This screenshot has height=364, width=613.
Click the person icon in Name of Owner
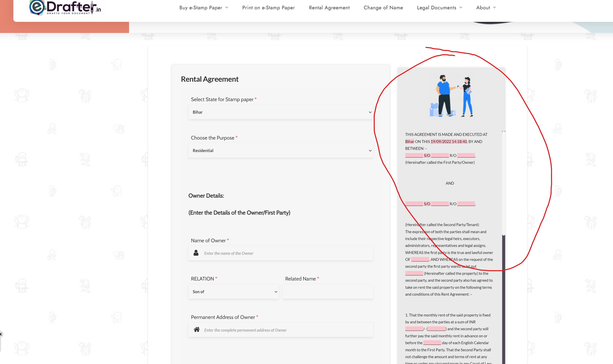point(196,253)
